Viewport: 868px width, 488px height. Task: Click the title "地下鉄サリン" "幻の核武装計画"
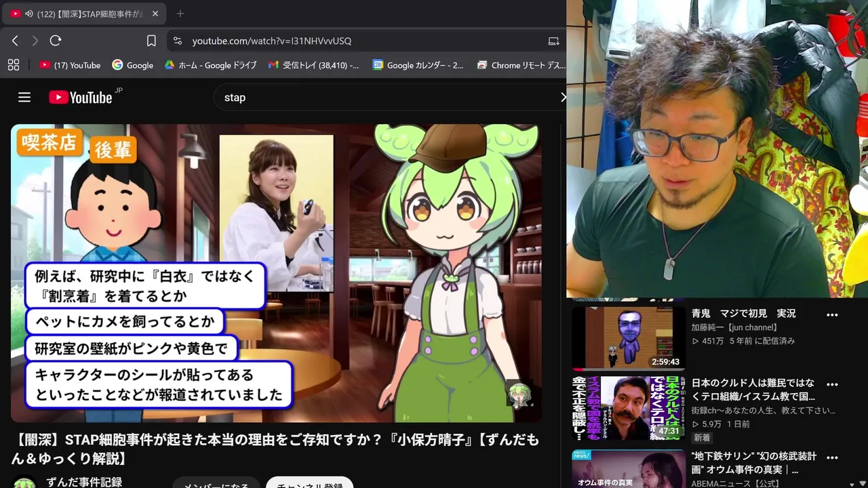(754, 463)
